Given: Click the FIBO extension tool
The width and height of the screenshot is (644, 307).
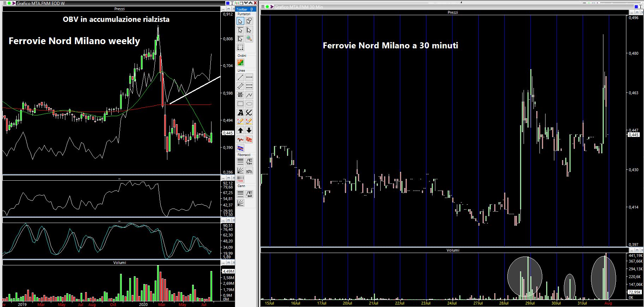Looking at the screenshot, I should (x=249, y=162).
